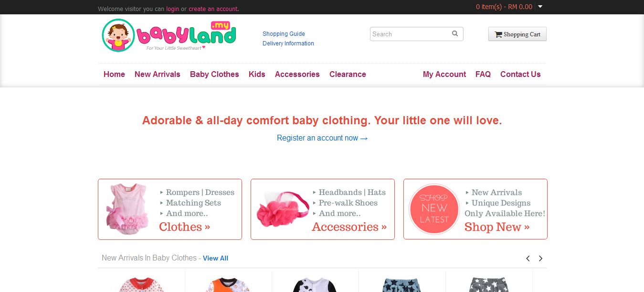The image size is (644, 292).
Task: Open the Accessories banner with pink headband
Action: pyautogui.click(x=323, y=209)
